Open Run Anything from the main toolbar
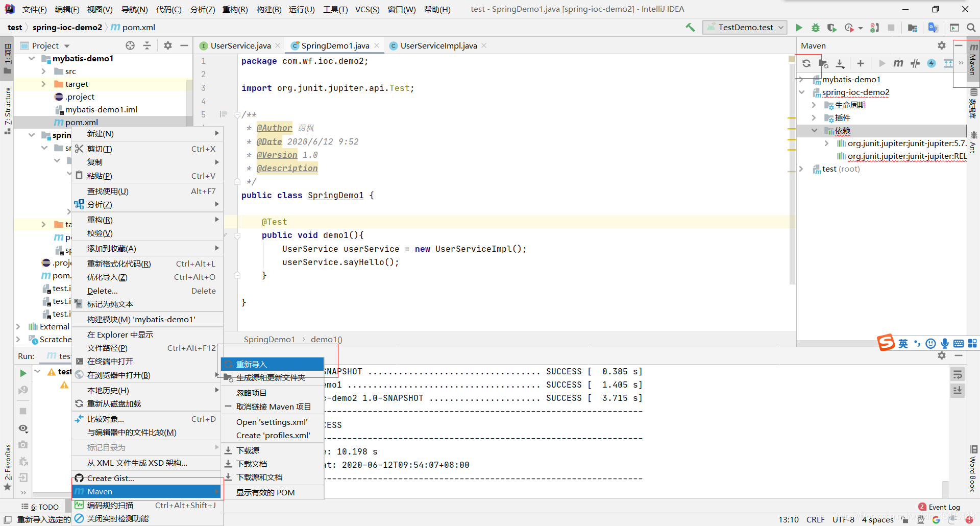This screenshot has height=526, width=980. tap(954, 28)
